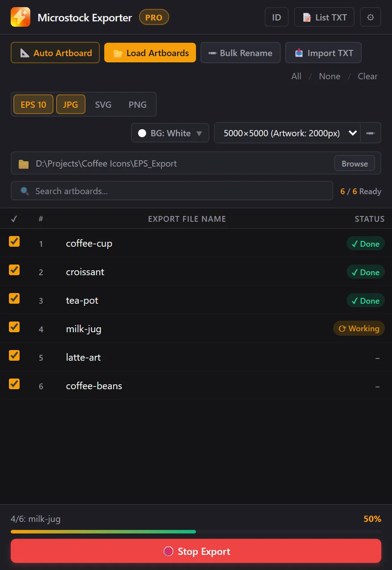Click the rename icon beside size dropdown
Viewport: 392px width, 570px height.
pos(370,133)
